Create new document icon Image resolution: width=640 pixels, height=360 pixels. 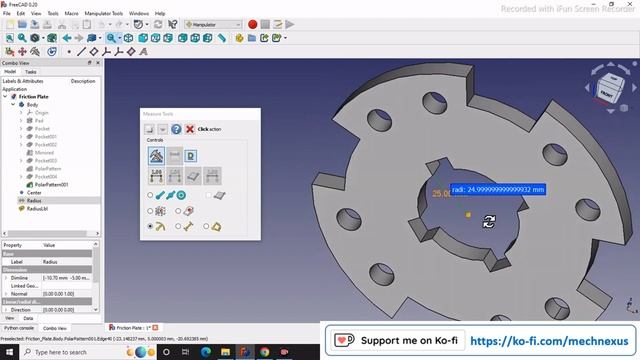coord(10,24)
